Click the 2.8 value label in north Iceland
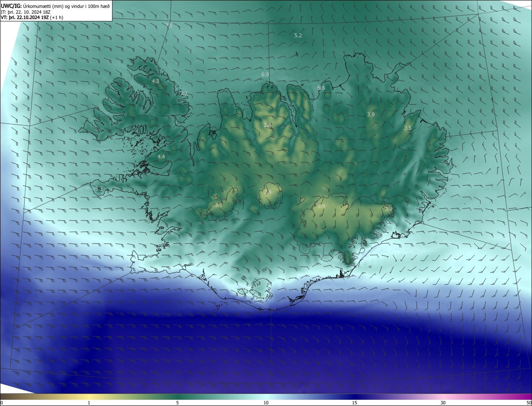The image size is (532, 406). coord(268,125)
